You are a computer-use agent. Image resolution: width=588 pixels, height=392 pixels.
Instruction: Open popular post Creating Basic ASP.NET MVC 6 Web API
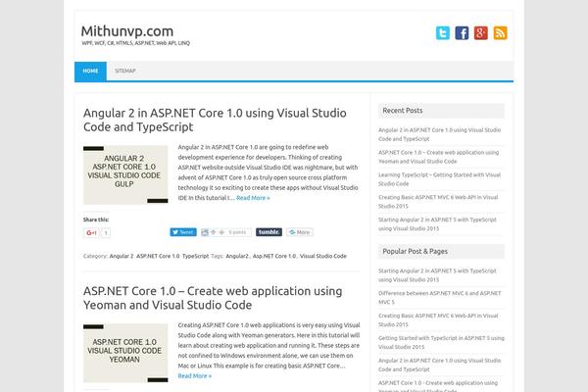[x=438, y=320]
